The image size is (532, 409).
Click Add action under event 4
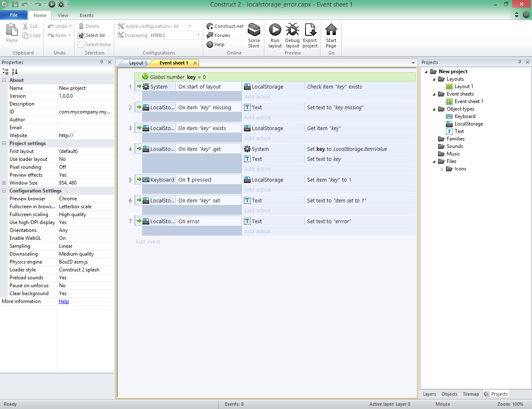[257, 169]
